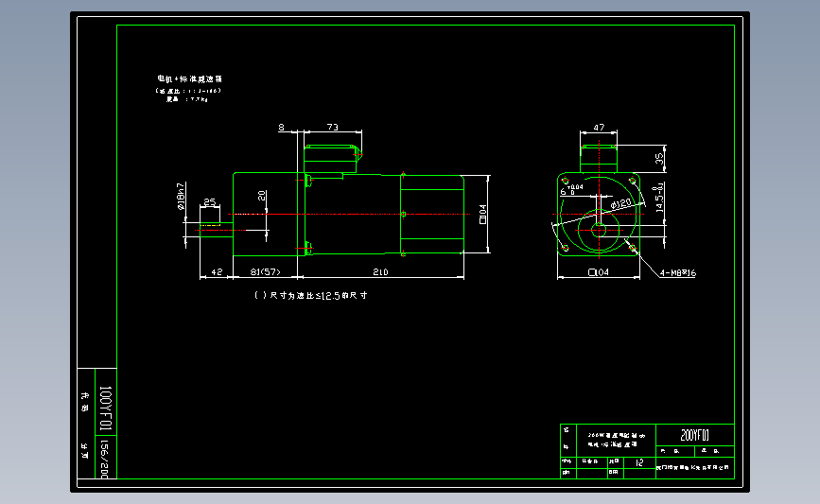Click the 8 dimension near flange
This screenshot has height=504, width=820.
tap(281, 127)
